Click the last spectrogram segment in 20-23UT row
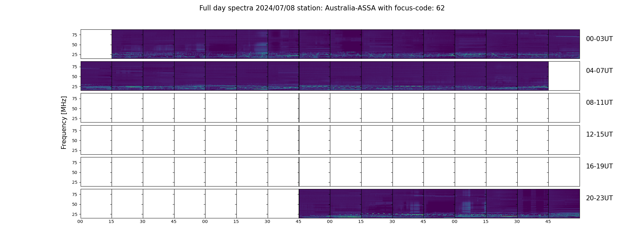 click(564, 204)
